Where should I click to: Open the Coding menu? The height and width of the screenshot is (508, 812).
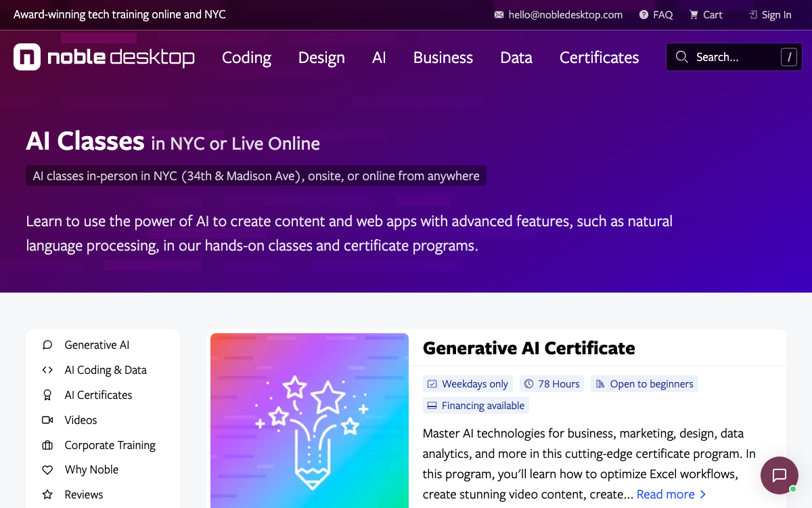[246, 58]
